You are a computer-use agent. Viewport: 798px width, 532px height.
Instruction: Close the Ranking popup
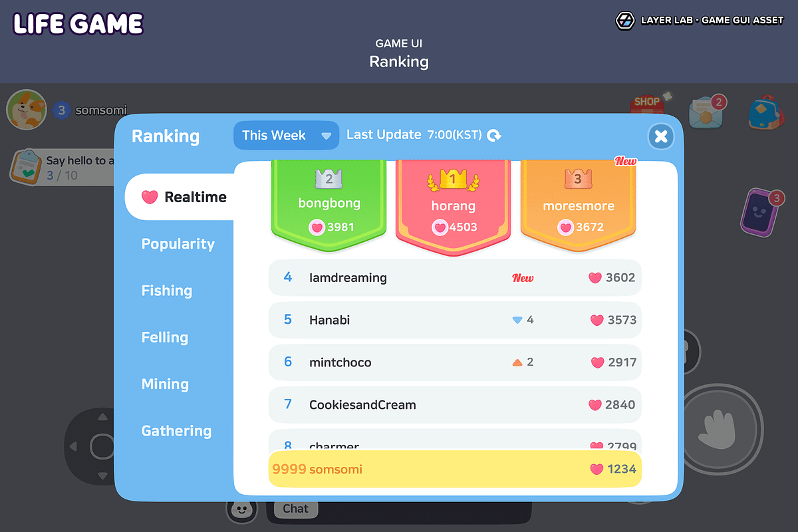coord(661,137)
